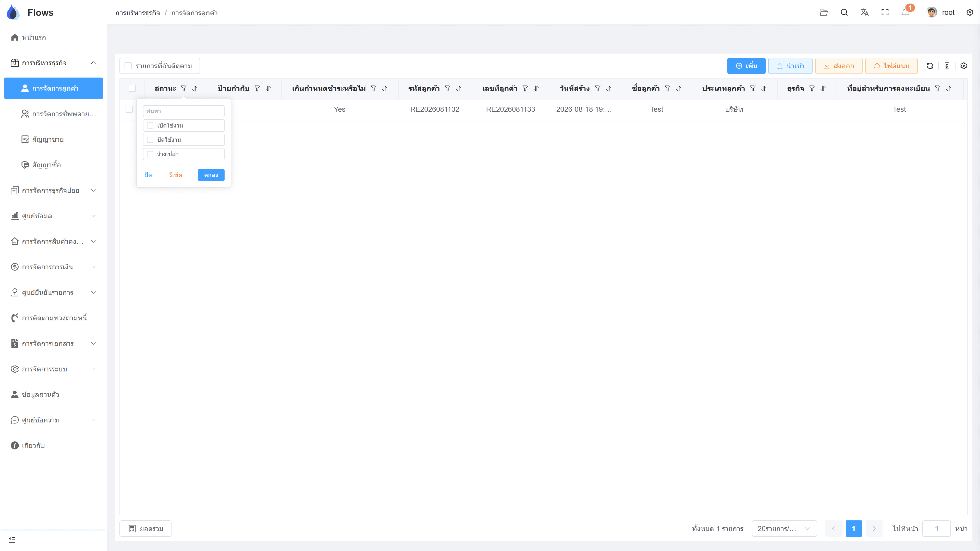
Task: Sort by เกินกำหนดชำระหรือไม่ column
Action: tap(385, 88)
